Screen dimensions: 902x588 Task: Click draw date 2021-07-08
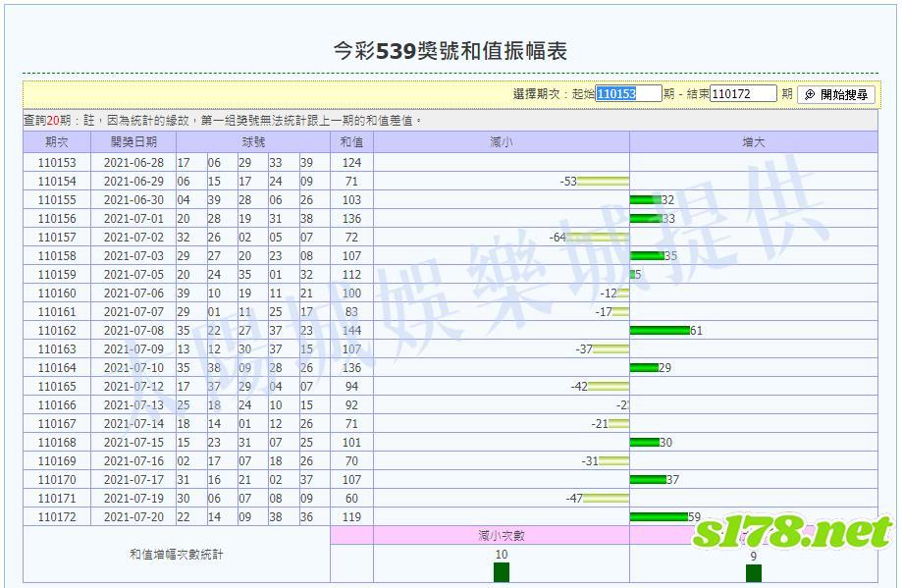coord(133,330)
